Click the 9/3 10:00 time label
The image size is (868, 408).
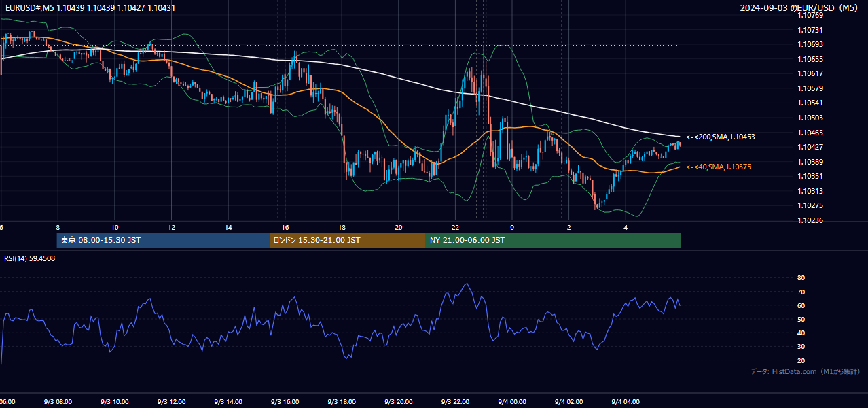(114, 402)
